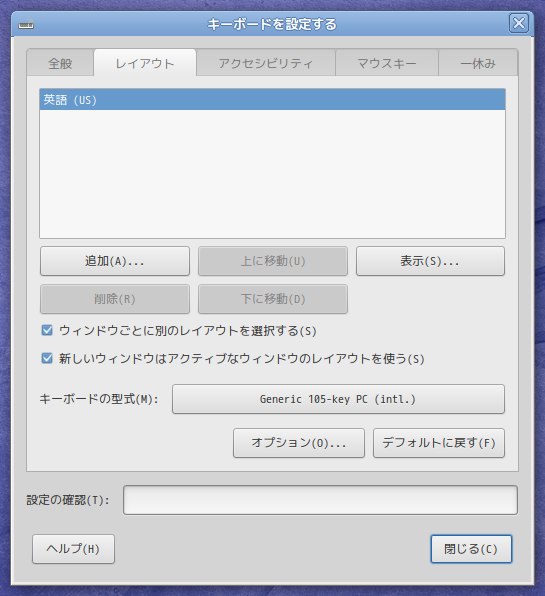545x596 pixels.
Task: Click the 下に移動(D) button
Action: [273, 299]
